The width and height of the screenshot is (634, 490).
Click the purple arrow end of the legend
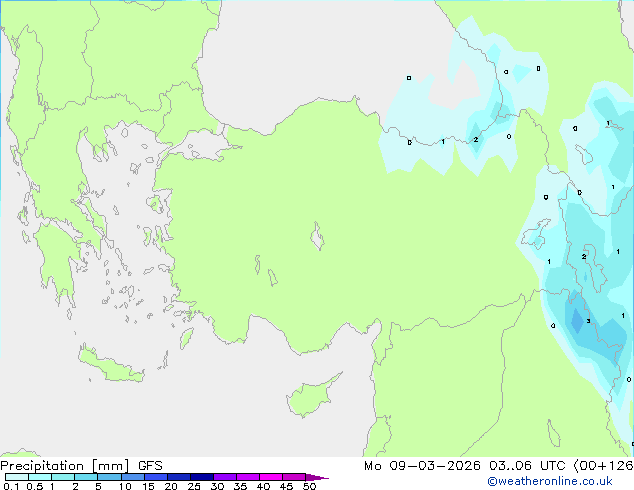click(317, 477)
